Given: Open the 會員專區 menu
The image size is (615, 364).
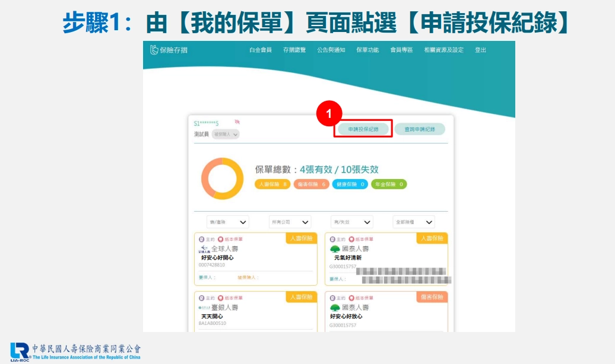Looking at the screenshot, I should (x=401, y=50).
